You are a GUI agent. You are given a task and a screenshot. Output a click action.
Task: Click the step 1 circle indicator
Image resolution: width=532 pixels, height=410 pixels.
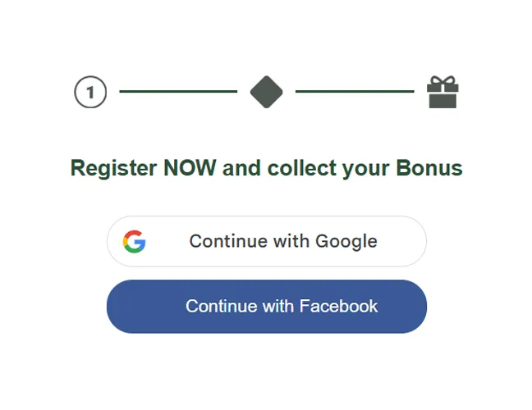tap(90, 93)
